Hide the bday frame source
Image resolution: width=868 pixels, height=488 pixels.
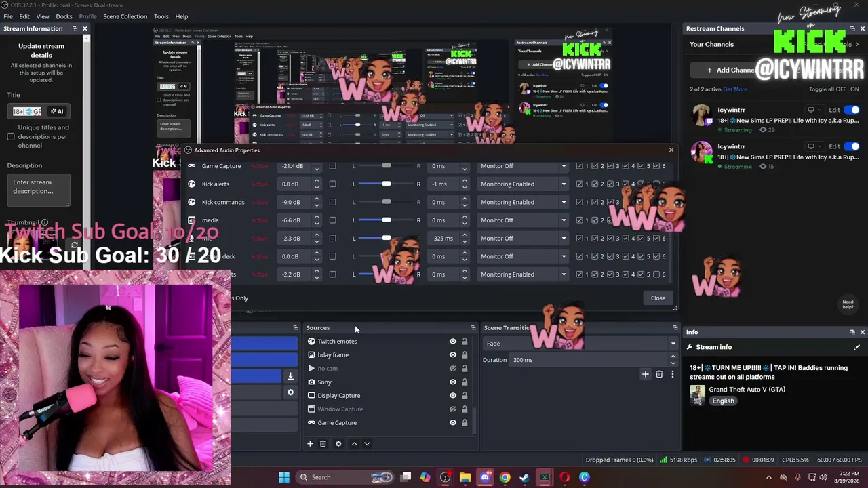tap(453, 355)
